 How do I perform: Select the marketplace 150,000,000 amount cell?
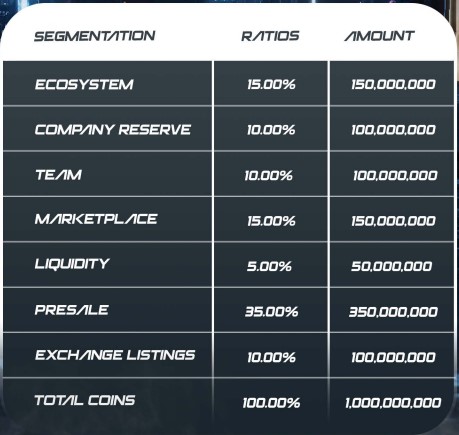coord(393,221)
